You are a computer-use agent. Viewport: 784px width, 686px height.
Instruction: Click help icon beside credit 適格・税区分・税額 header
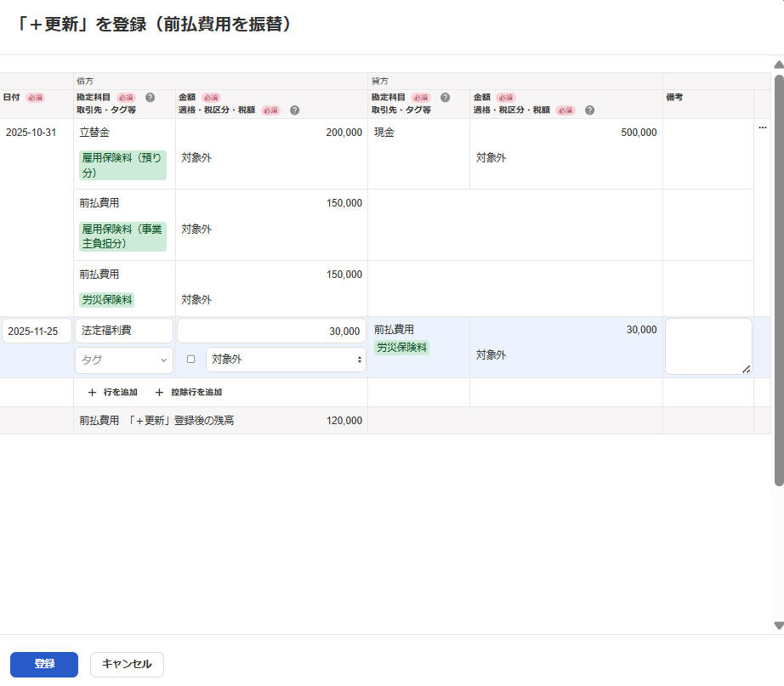tap(589, 111)
